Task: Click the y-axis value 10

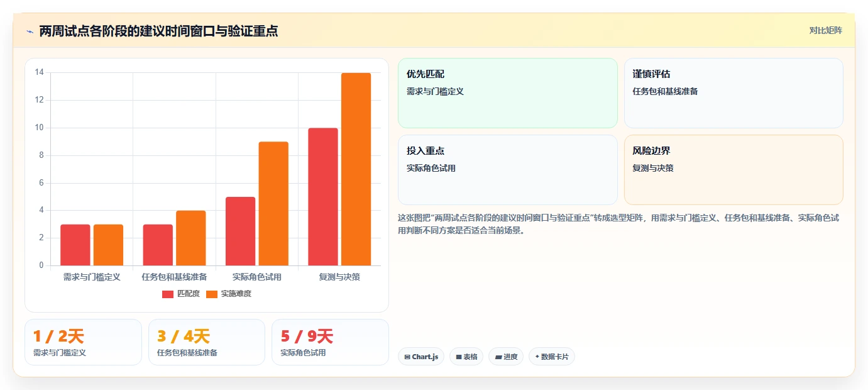Action: (x=39, y=128)
